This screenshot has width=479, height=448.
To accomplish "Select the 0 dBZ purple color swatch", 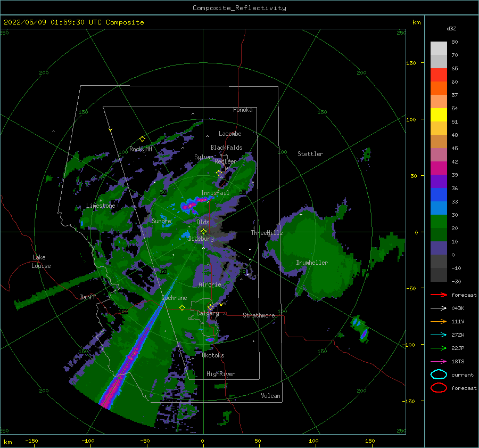I will (439, 248).
